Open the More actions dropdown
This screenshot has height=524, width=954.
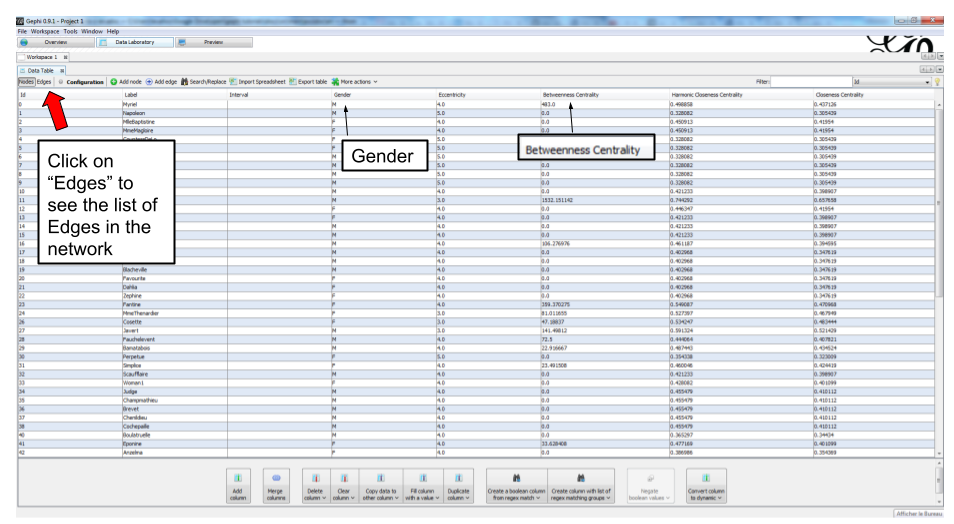tap(354, 82)
